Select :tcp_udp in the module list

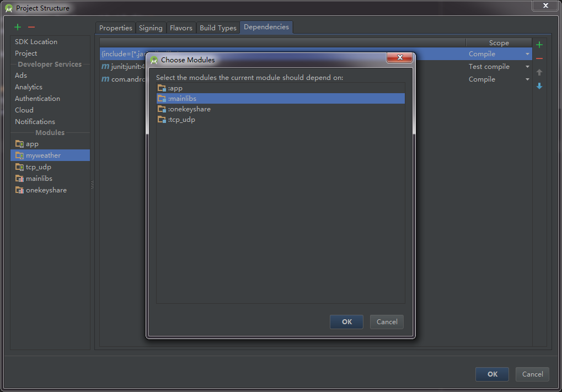281,119
